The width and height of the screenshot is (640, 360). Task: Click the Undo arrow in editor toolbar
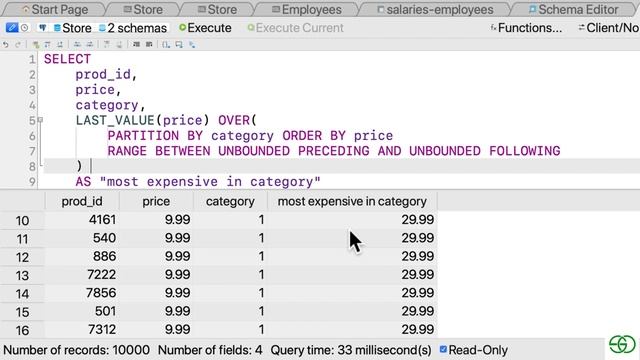(x=6, y=44)
